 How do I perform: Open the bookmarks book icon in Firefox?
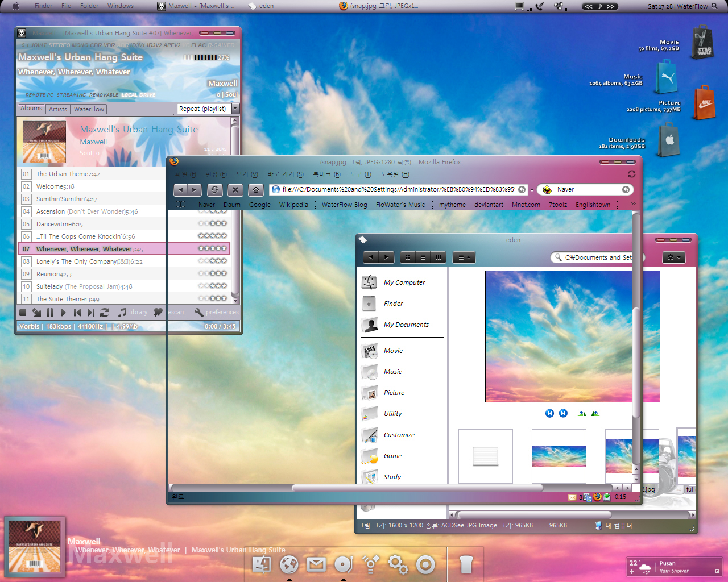click(181, 204)
